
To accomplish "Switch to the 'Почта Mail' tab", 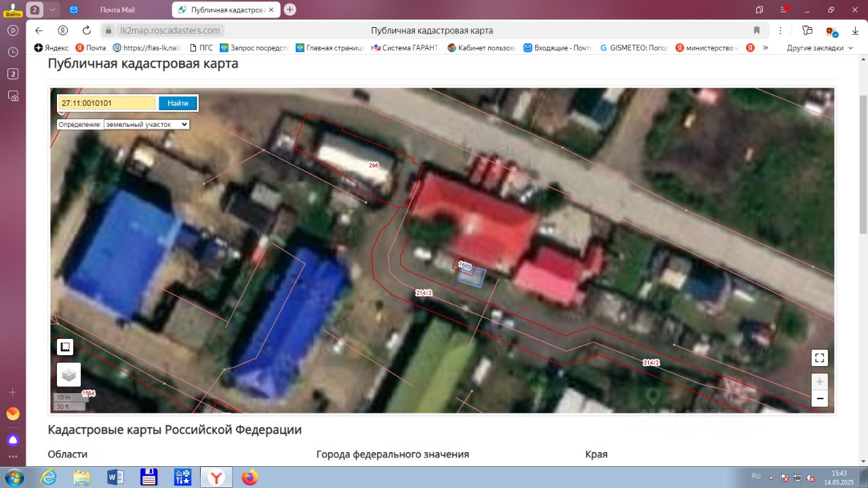I will pos(117,9).
